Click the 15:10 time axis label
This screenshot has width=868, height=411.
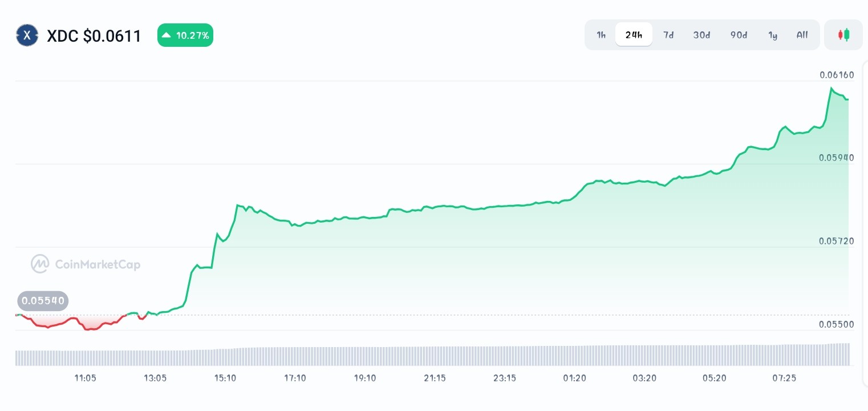[x=225, y=378]
